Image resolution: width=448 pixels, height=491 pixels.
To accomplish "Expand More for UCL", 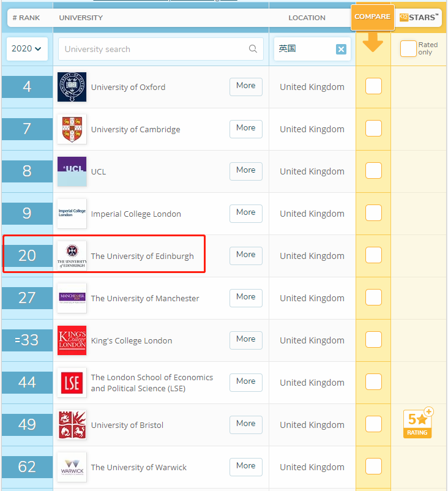I will (246, 171).
